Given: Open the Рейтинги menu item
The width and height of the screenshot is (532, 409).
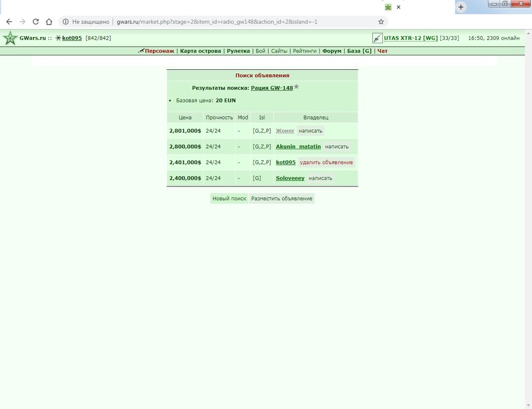Looking at the screenshot, I should (x=305, y=51).
